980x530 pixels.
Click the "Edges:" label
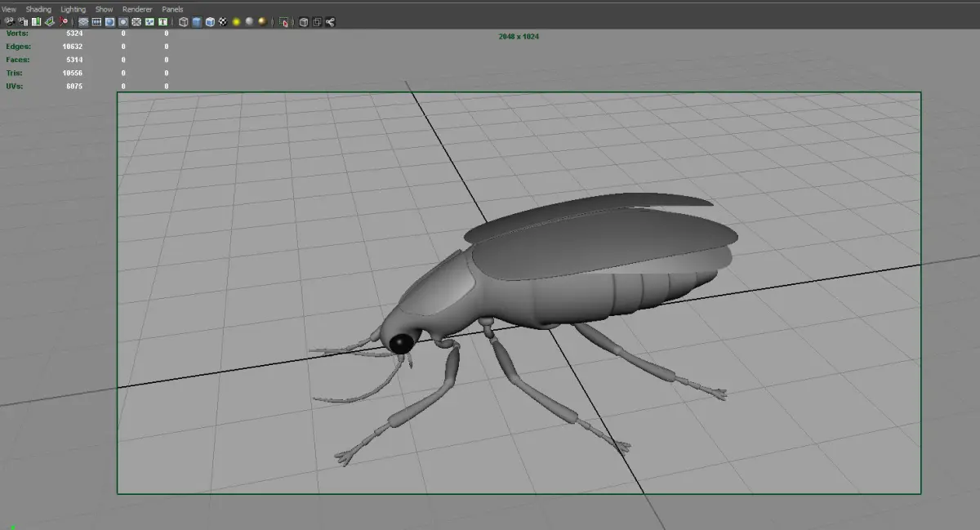(x=18, y=47)
